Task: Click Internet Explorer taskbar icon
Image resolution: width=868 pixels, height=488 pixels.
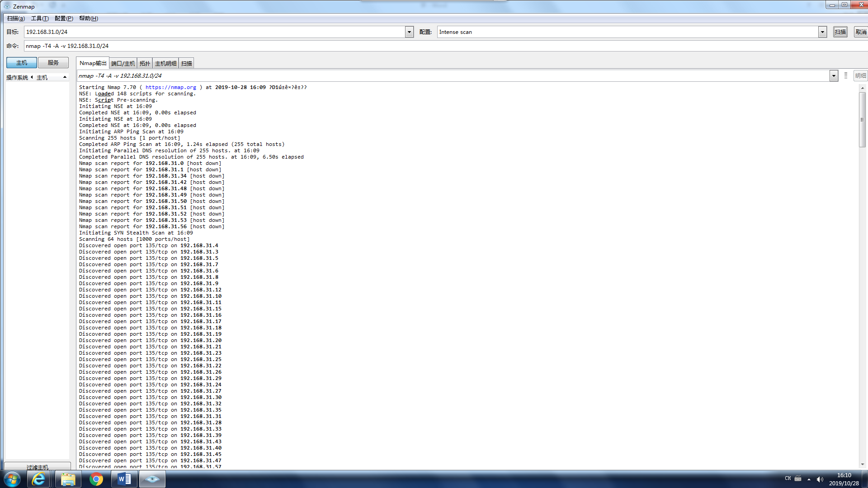Action: [38, 479]
